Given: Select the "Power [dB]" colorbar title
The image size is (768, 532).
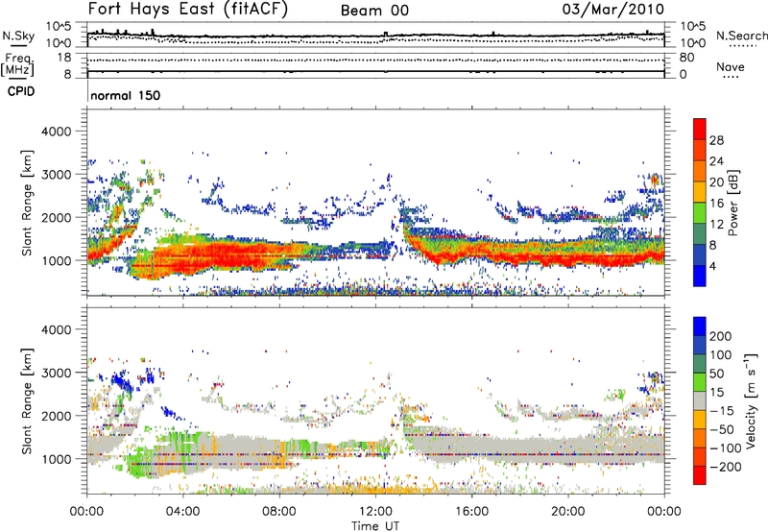Looking at the screenshot, I should tap(733, 203).
